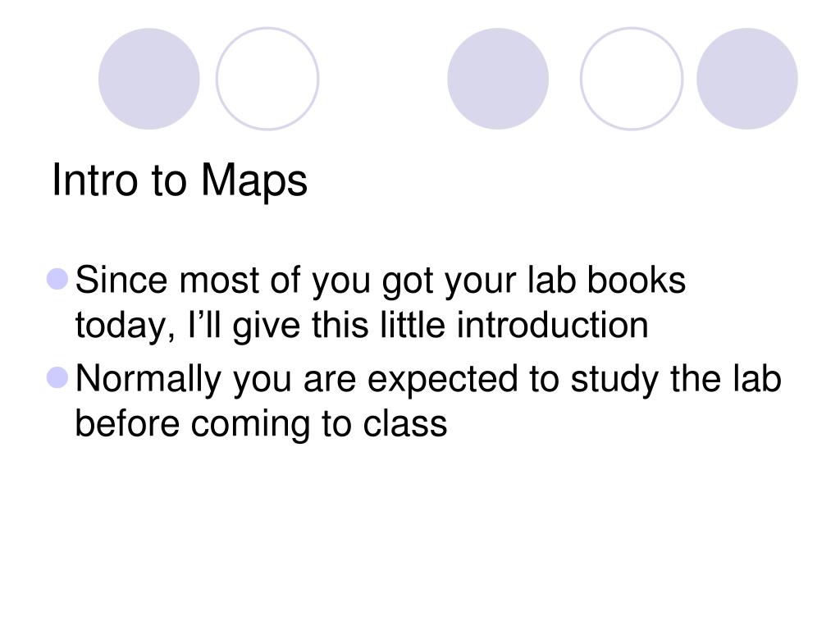Image resolution: width=840 pixels, height=630 pixels.
Task: Click the word 'before' on the last line
Action: click(127, 423)
